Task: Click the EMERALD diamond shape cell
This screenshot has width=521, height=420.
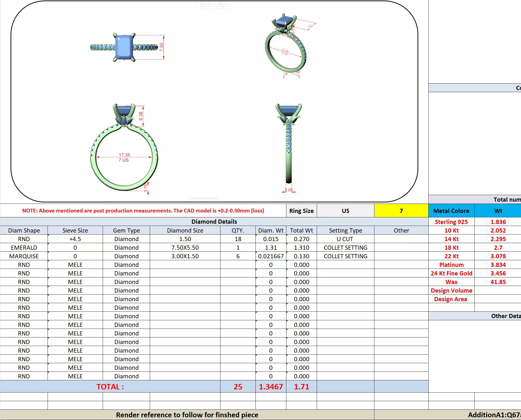Action: pyautogui.click(x=24, y=247)
